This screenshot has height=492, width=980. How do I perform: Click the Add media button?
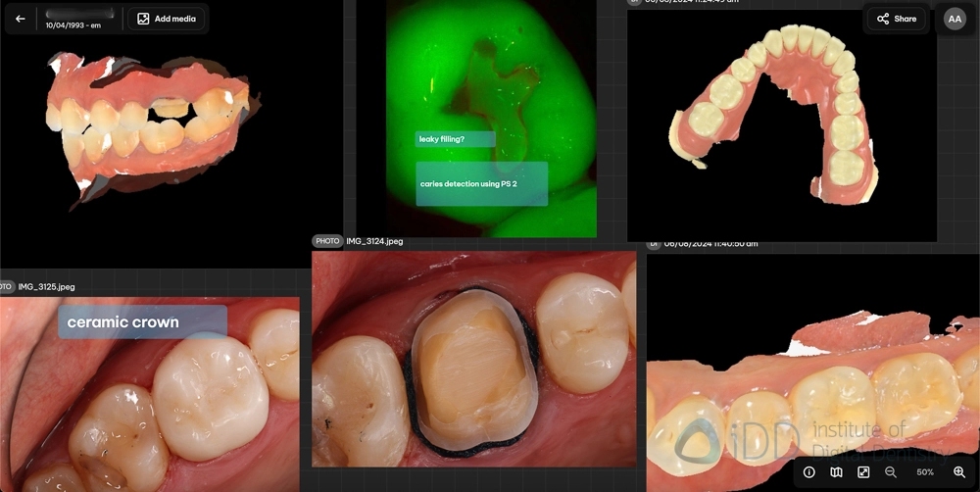[166, 19]
